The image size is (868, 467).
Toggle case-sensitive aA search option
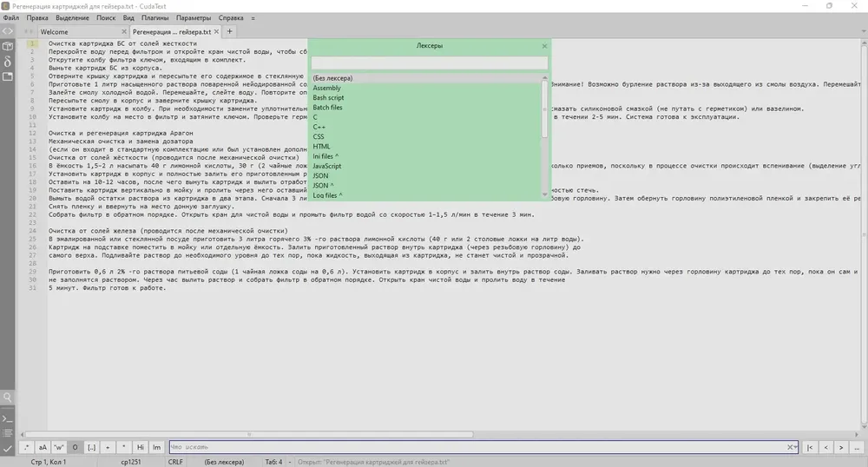tap(43, 447)
